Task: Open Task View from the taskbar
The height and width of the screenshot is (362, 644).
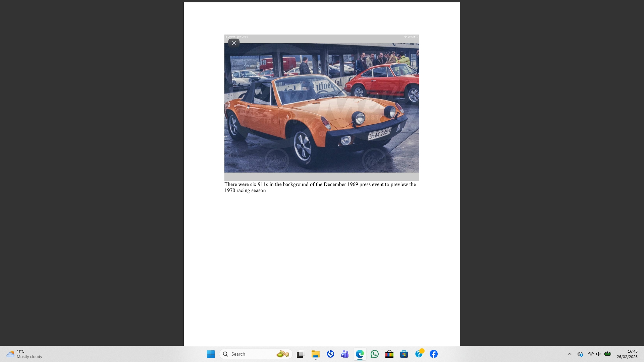Action: tap(300, 354)
